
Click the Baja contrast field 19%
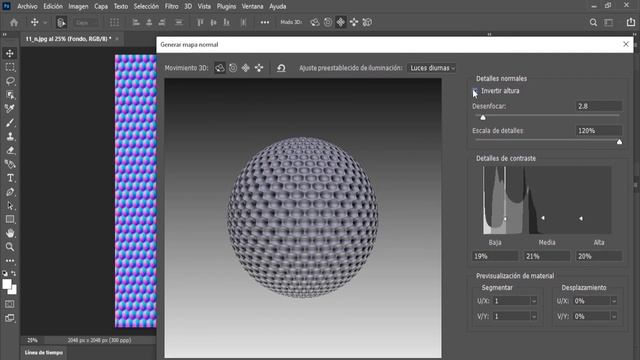pos(495,256)
